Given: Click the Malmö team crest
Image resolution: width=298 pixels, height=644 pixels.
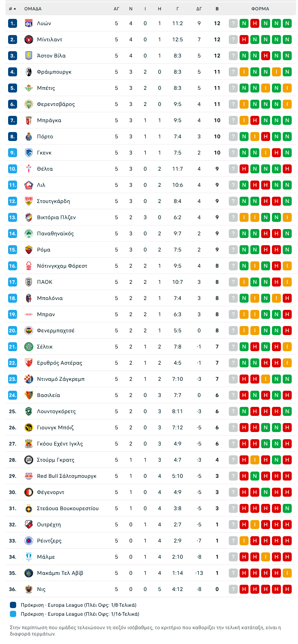Looking at the screenshot, I should point(29,557).
